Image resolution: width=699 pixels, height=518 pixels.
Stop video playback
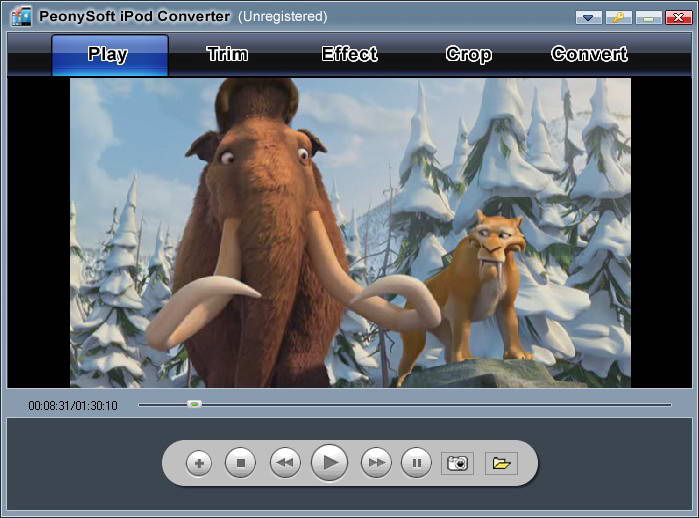(241, 463)
